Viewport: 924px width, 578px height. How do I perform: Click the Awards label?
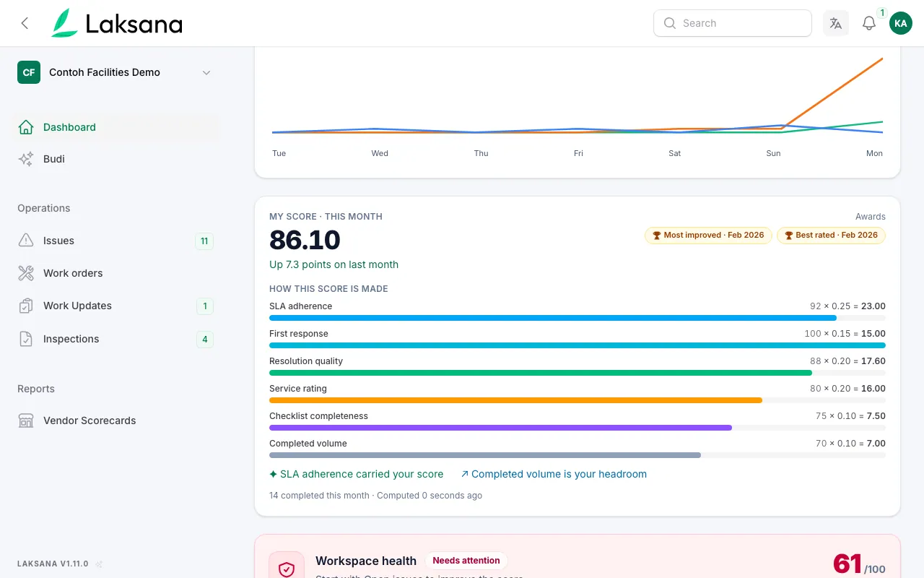click(x=871, y=217)
